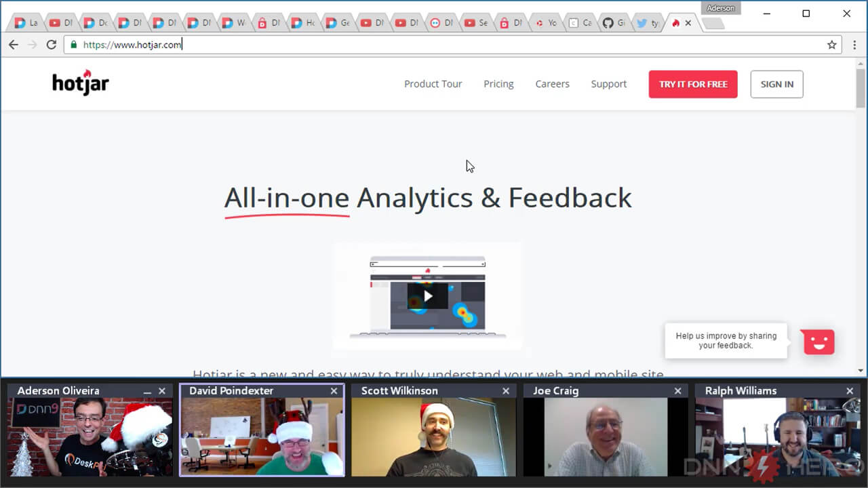Switch to the tab labeled Hc
Image resolution: width=868 pixels, height=488 pixels.
click(303, 23)
